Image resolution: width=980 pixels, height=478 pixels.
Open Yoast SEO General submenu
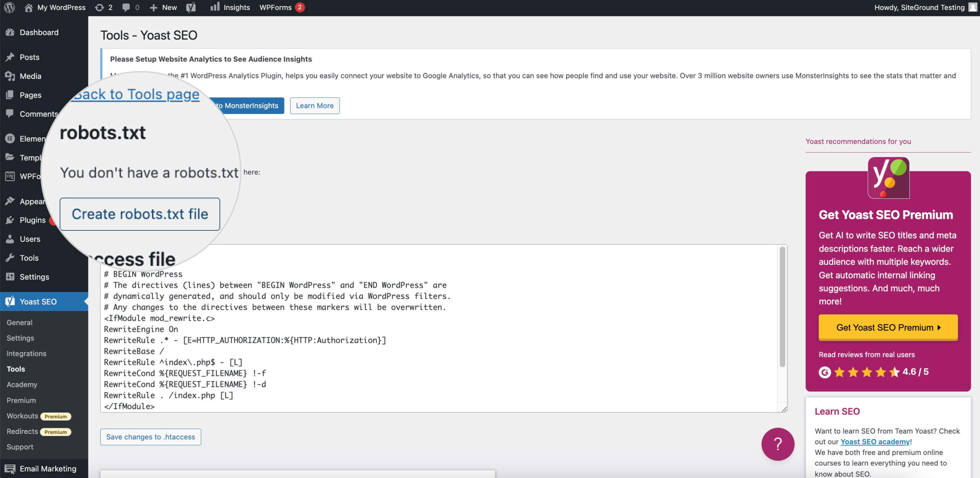click(20, 322)
